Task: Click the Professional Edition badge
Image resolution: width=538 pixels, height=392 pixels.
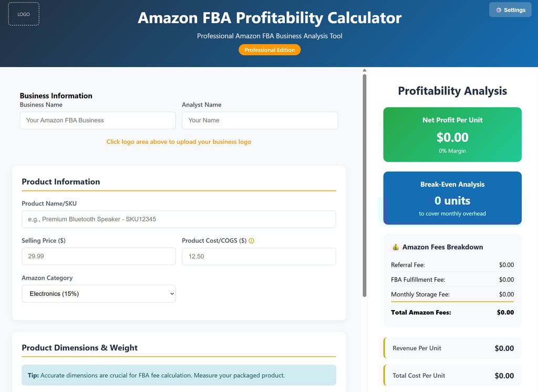Action: pyautogui.click(x=270, y=50)
